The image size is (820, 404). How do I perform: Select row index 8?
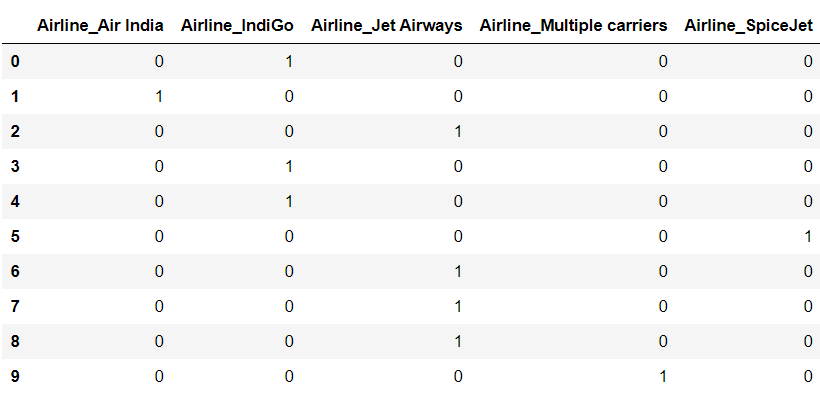tap(15, 342)
